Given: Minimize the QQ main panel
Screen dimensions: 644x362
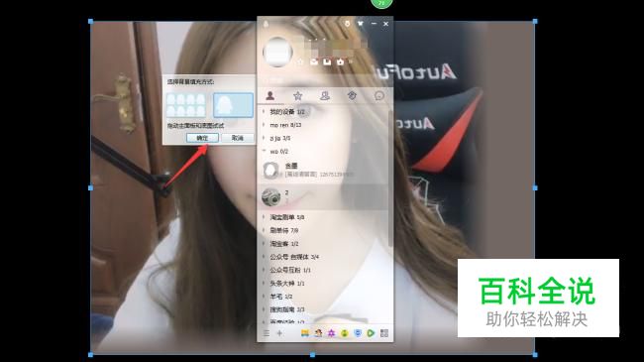Looking at the screenshot, I should 374,24.
